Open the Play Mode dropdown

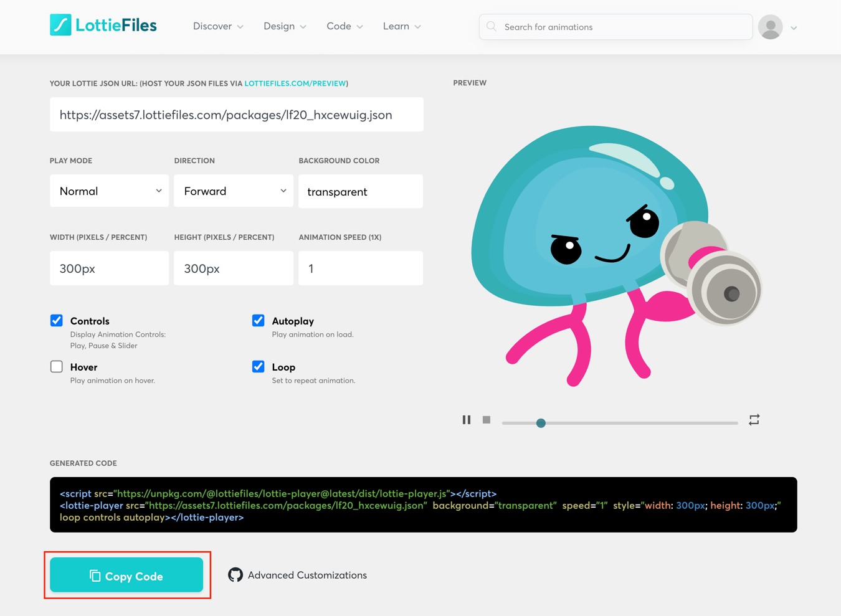point(109,191)
